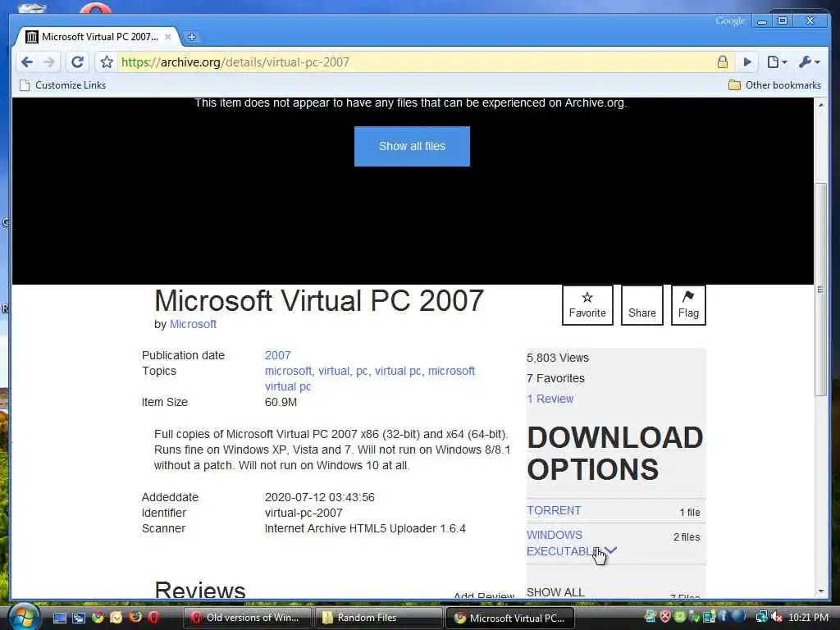Click the Reviews heading

200,590
